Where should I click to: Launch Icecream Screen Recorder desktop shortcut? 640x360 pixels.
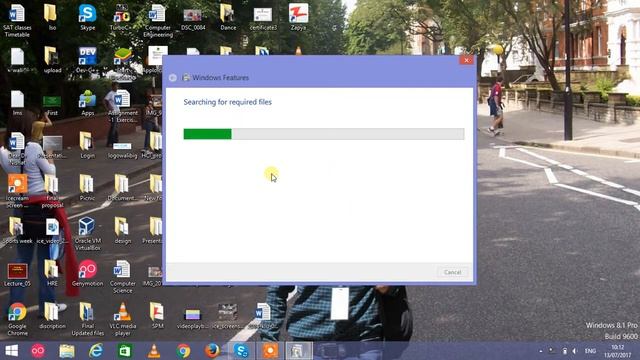tap(17, 191)
